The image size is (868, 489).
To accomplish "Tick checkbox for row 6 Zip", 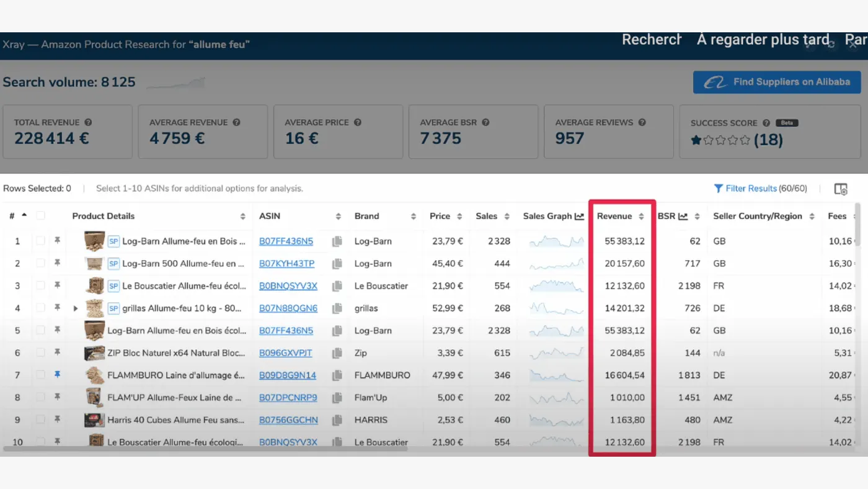I will 40,352.
